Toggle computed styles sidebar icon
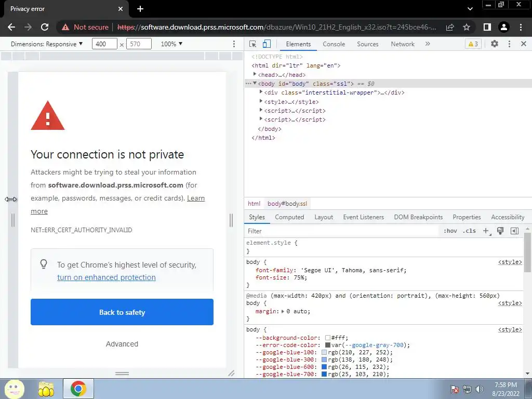Viewport: 532px width, 399px height. (x=514, y=231)
